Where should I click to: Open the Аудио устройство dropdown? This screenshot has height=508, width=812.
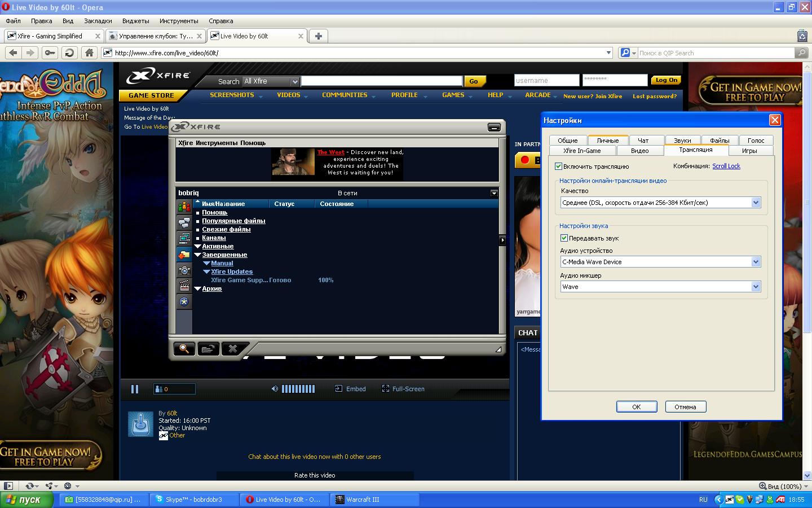[756, 262]
